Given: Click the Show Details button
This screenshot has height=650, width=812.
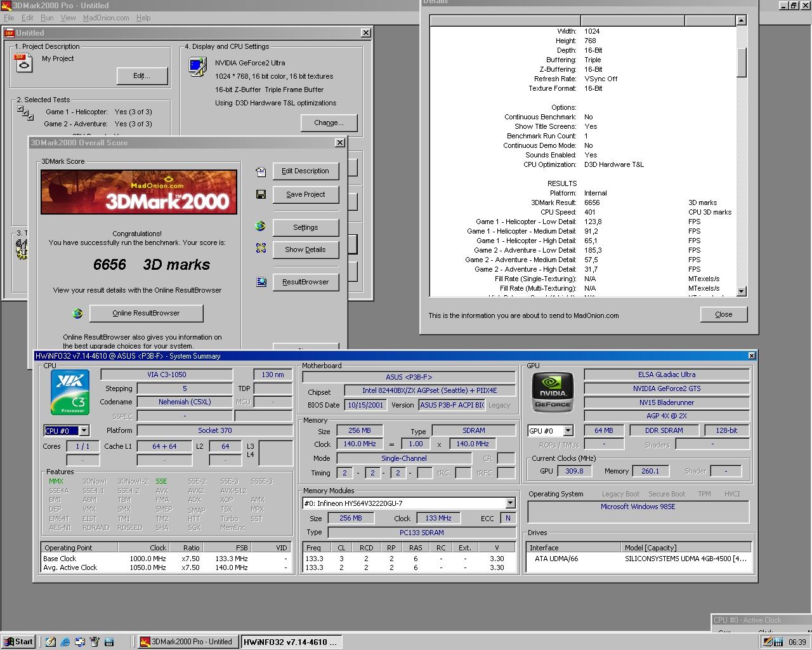Looking at the screenshot, I should click(x=305, y=249).
